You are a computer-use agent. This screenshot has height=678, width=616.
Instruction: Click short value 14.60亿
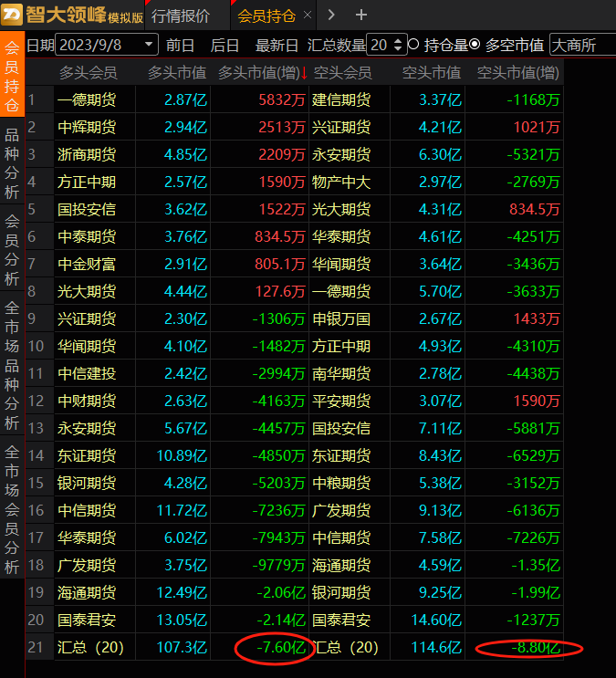[436, 621]
